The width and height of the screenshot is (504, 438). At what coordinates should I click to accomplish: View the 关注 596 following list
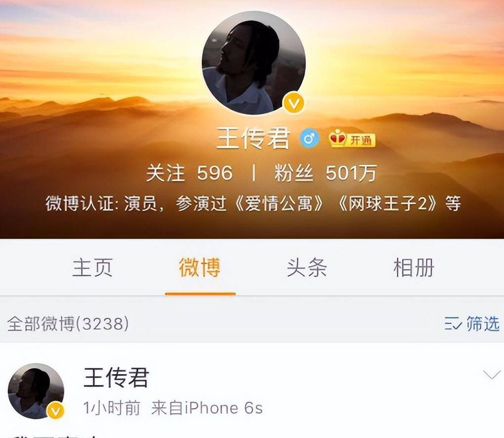pos(189,173)
